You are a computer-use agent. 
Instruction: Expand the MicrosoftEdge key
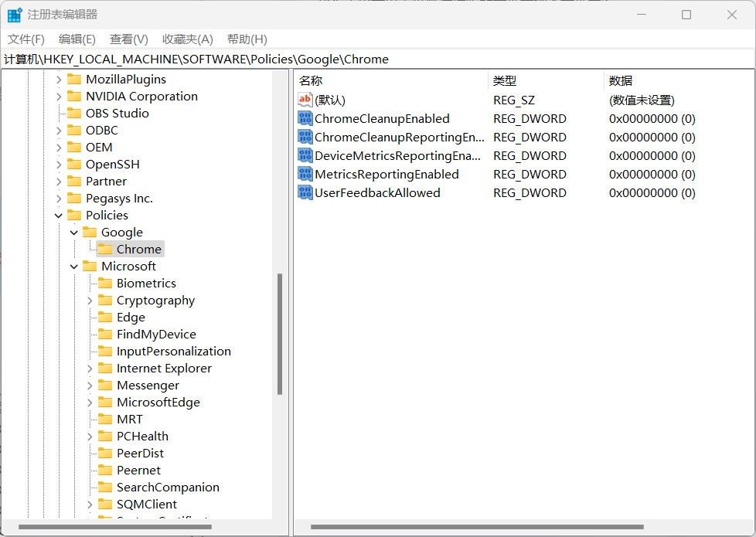tap(90, 402)
